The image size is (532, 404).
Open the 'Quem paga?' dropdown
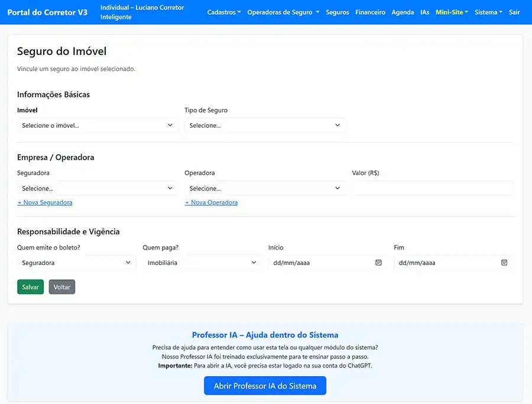tap(202, 262)
